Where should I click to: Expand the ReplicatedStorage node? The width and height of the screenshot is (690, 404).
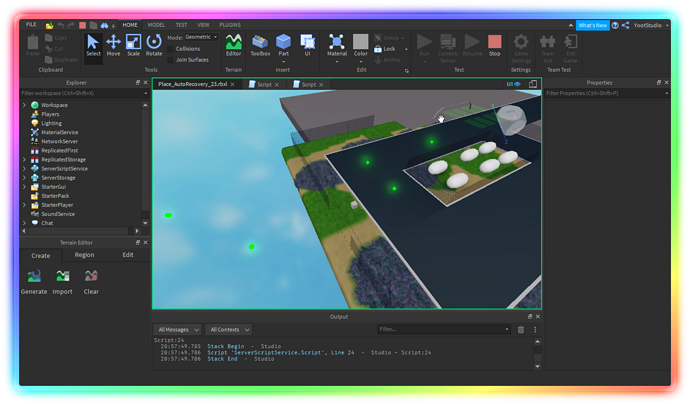pyautogui.click(x=24, y=160)
